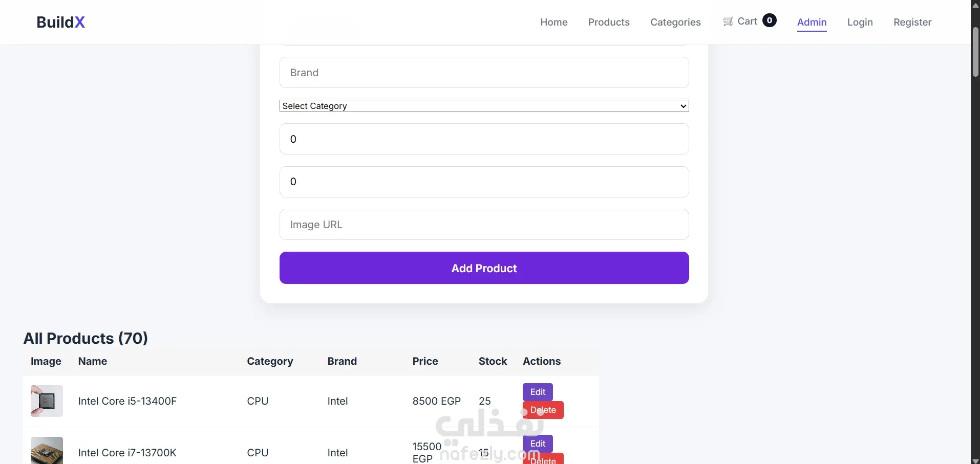Click the dropdown arrow of Select Category

683,106
